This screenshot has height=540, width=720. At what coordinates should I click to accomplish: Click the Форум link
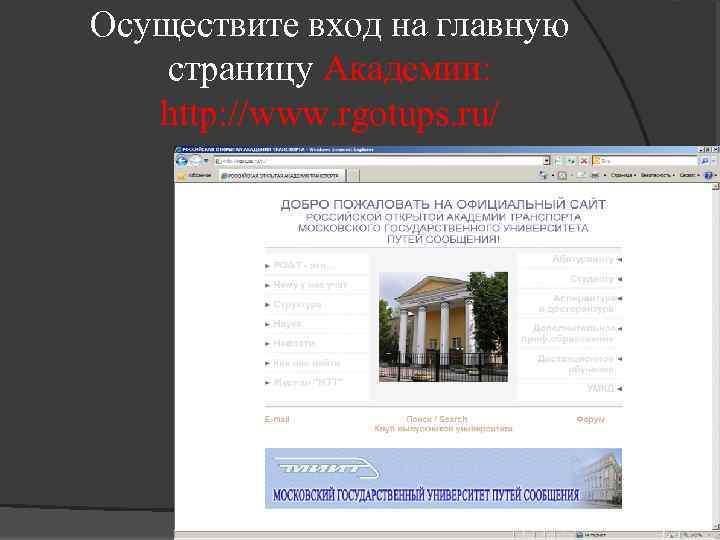tap(591, 419)
